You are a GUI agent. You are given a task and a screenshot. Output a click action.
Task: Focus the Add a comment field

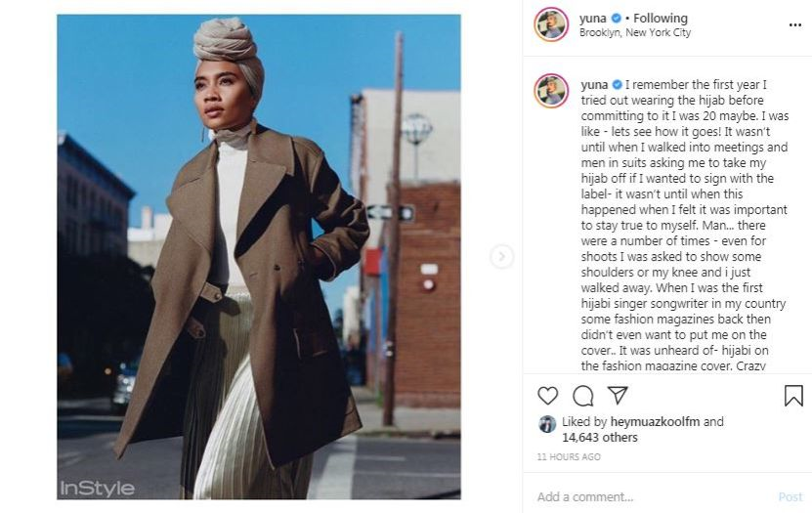pos(653,497)
